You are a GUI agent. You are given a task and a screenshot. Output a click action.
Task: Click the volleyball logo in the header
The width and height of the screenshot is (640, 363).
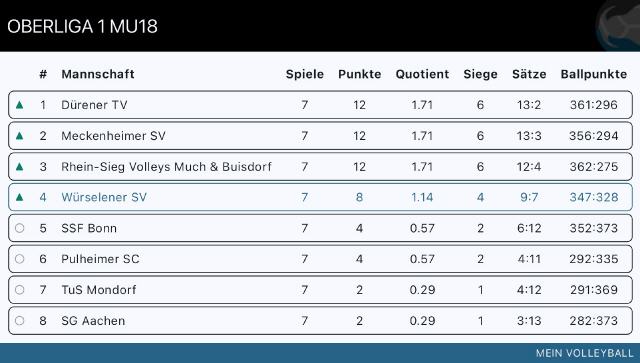click(618, 25)
